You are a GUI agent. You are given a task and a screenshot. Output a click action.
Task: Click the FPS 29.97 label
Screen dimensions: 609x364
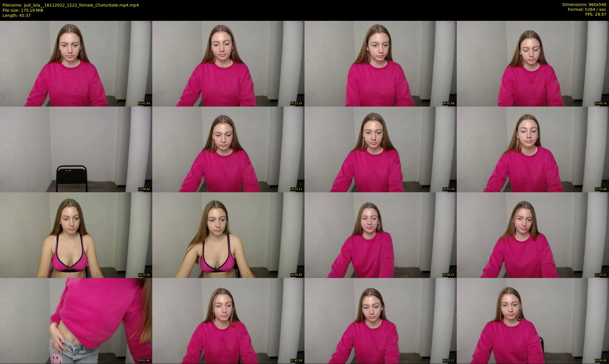[x=596, y=14]
